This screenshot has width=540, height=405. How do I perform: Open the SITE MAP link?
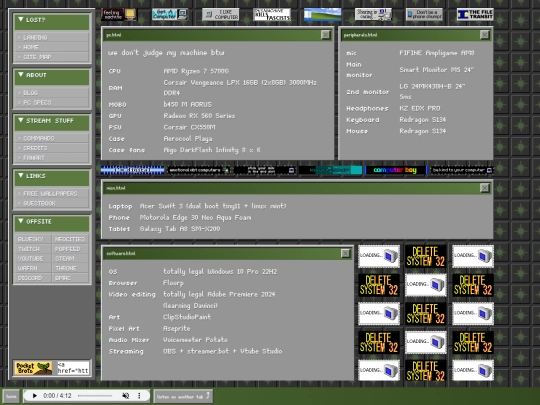(x=52, y=57)
